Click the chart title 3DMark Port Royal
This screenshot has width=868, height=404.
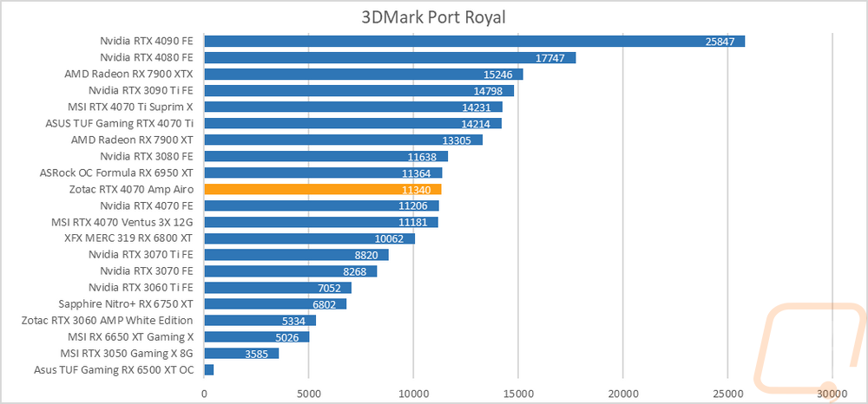pos(433,17)
